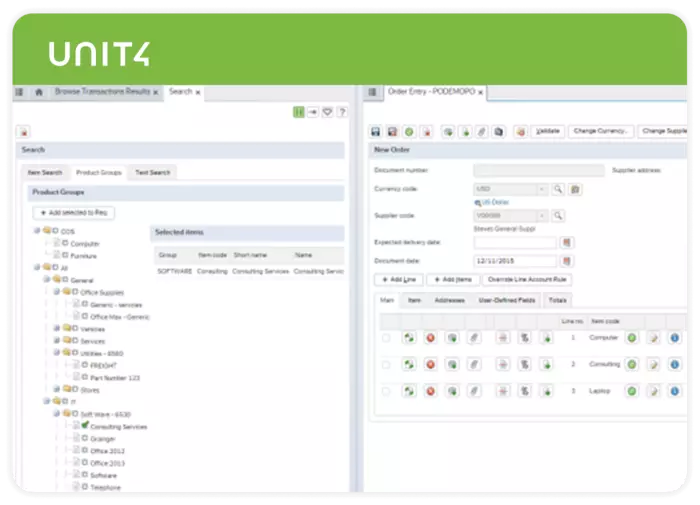
Task: Open currency code search magnifier
Action: point(558,189)
